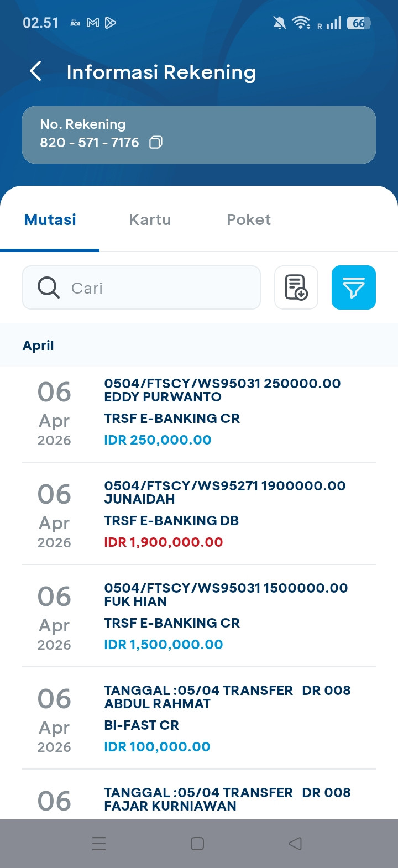Tap the No. Rekening account card

[x=199, y=135]
